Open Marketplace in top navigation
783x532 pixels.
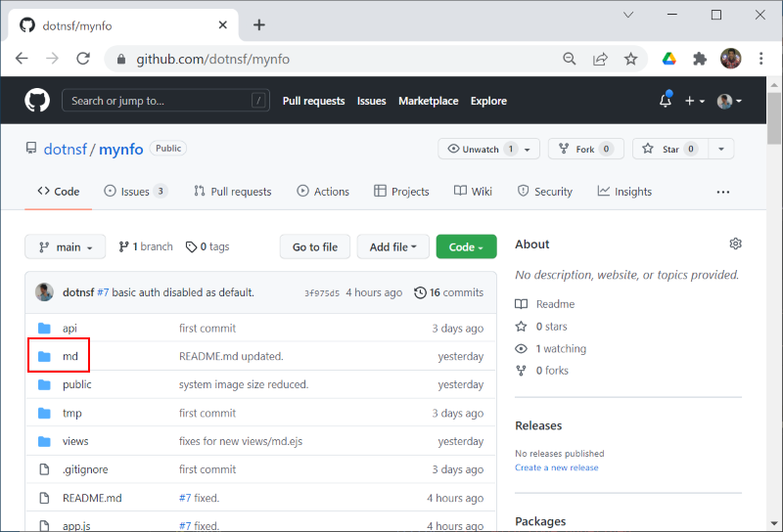click(x=428, y=101)
